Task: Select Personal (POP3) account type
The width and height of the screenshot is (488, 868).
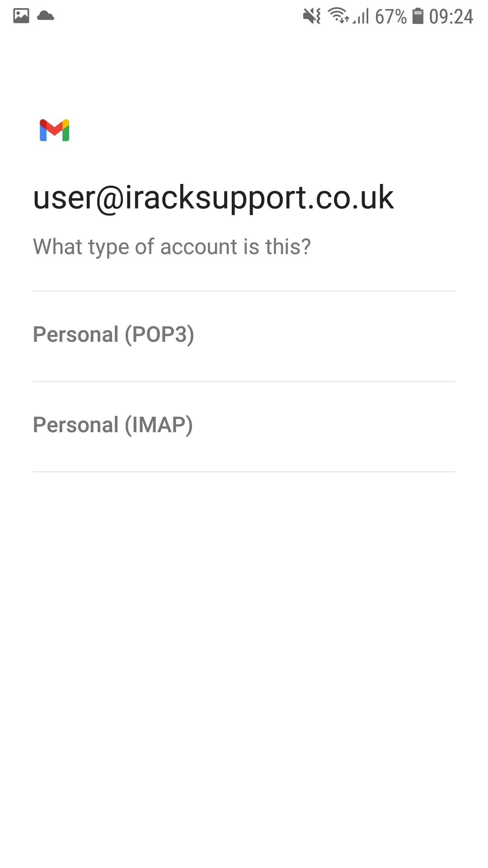Action: point(244,336)
